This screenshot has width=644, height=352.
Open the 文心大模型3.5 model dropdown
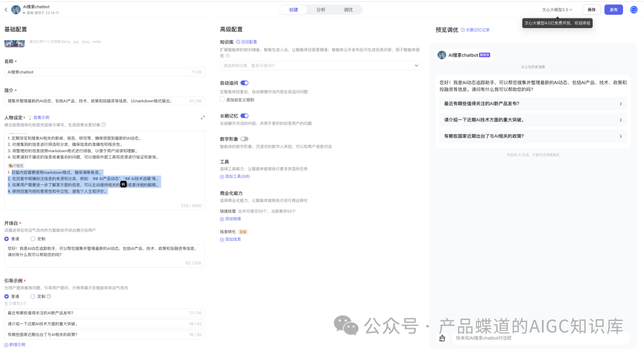click(x=557, y=10)
